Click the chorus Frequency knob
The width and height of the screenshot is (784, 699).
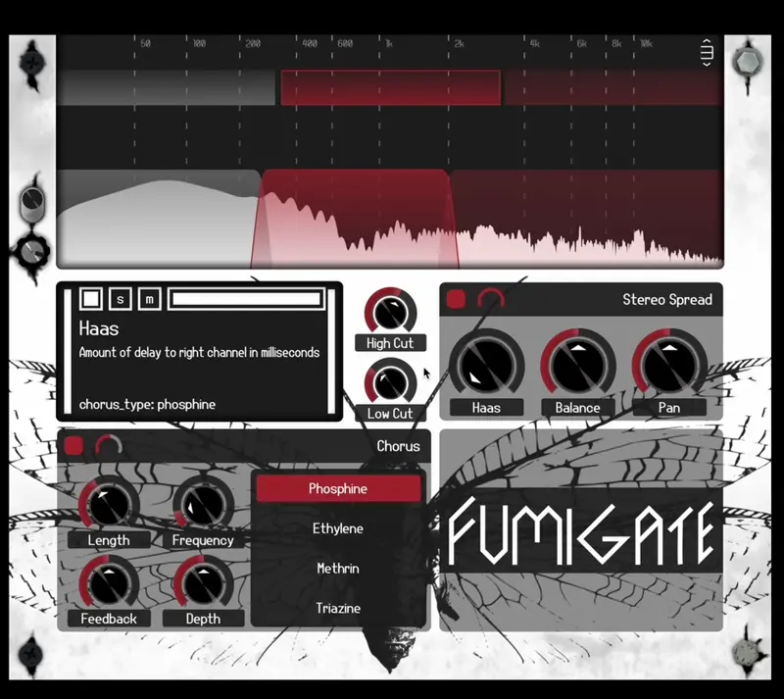(203, 505)
